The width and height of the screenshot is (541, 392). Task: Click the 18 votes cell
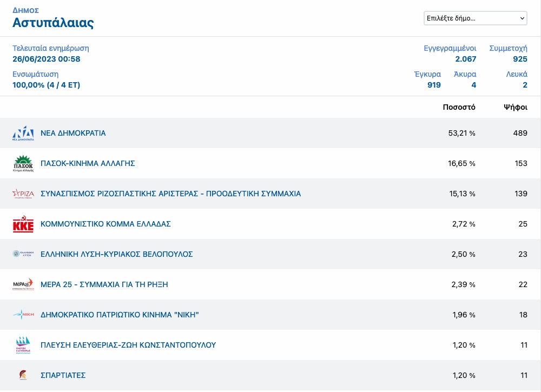coord(523,315)
